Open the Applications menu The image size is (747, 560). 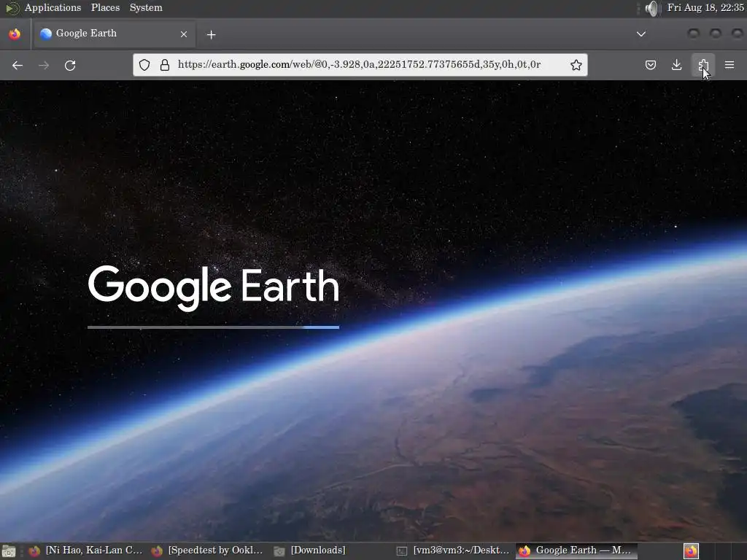click(53, 7)
